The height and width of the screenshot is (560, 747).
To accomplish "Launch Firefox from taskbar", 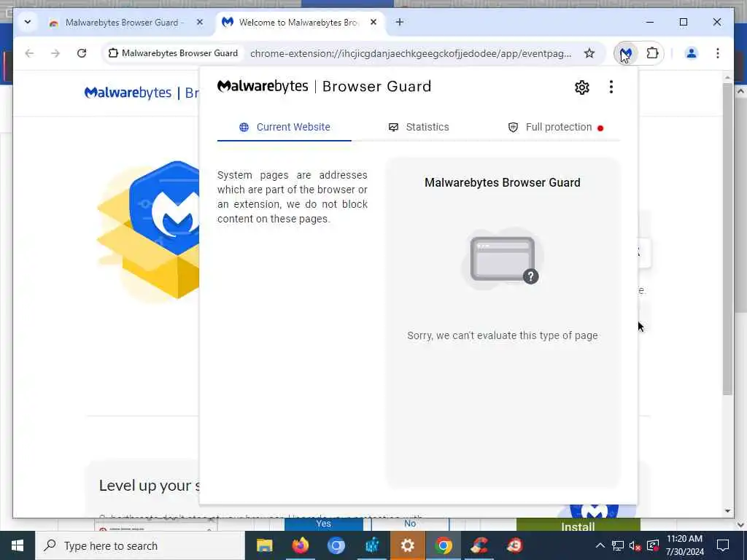I will 300,545.
